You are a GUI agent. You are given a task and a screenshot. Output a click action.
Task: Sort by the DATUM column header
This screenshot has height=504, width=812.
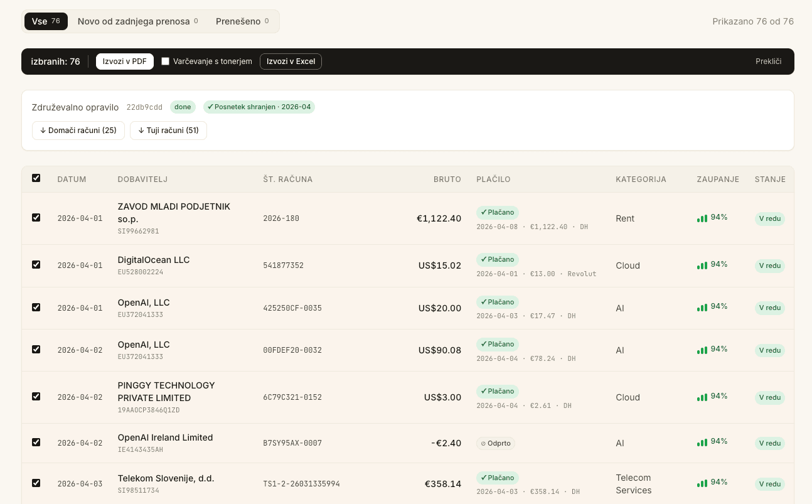[x=72, y=180]
